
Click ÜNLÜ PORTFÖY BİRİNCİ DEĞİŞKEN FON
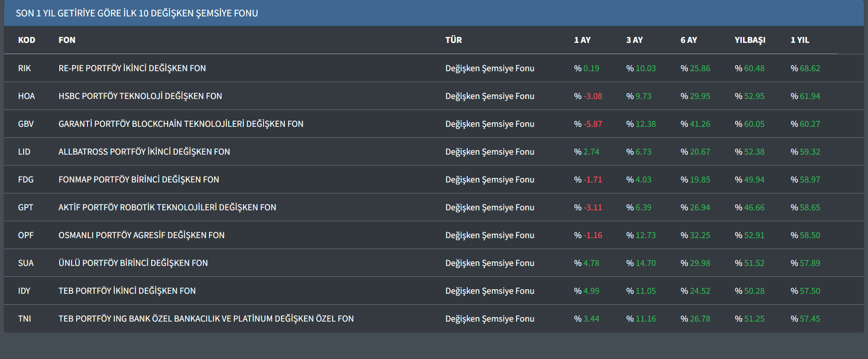(x=133, y=263)
